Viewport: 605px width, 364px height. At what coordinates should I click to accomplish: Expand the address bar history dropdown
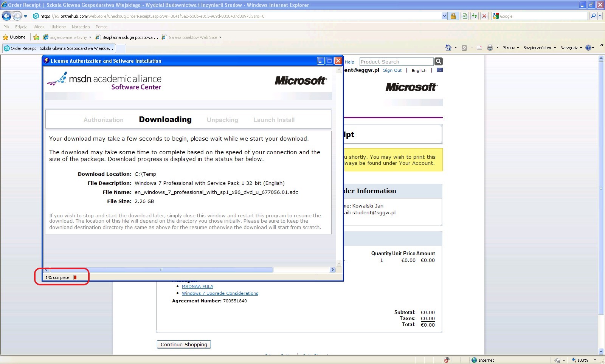tap(444, 16)
